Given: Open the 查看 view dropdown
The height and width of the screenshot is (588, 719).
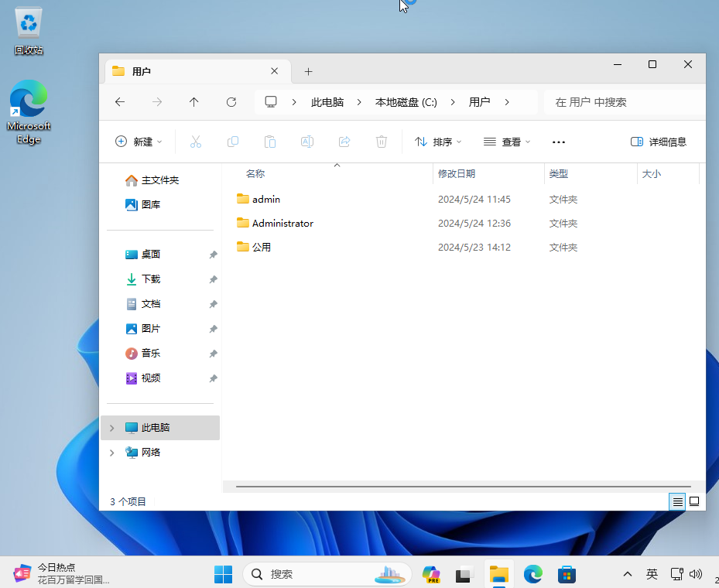Looking at the screenshot, I should pos(507,142).
